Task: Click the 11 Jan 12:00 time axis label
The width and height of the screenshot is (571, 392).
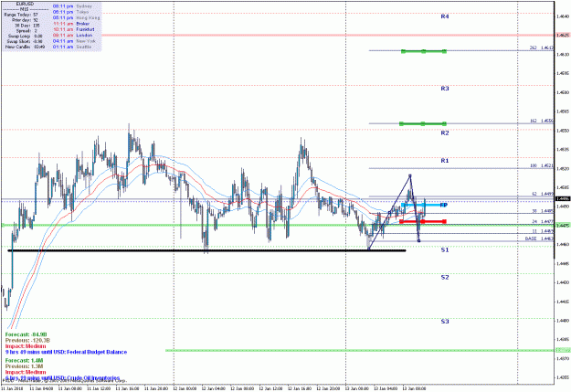Action: [99, 388]
